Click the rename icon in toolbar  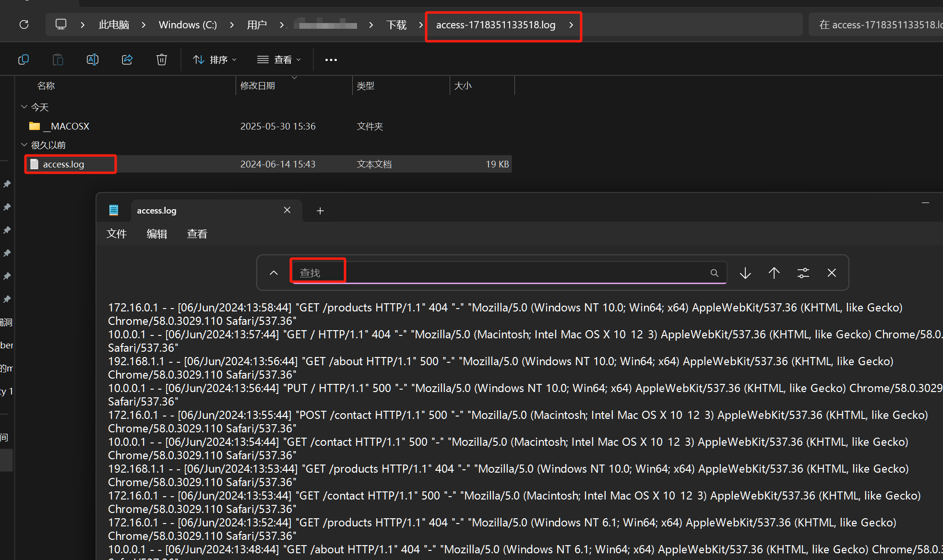click(92, 60)
